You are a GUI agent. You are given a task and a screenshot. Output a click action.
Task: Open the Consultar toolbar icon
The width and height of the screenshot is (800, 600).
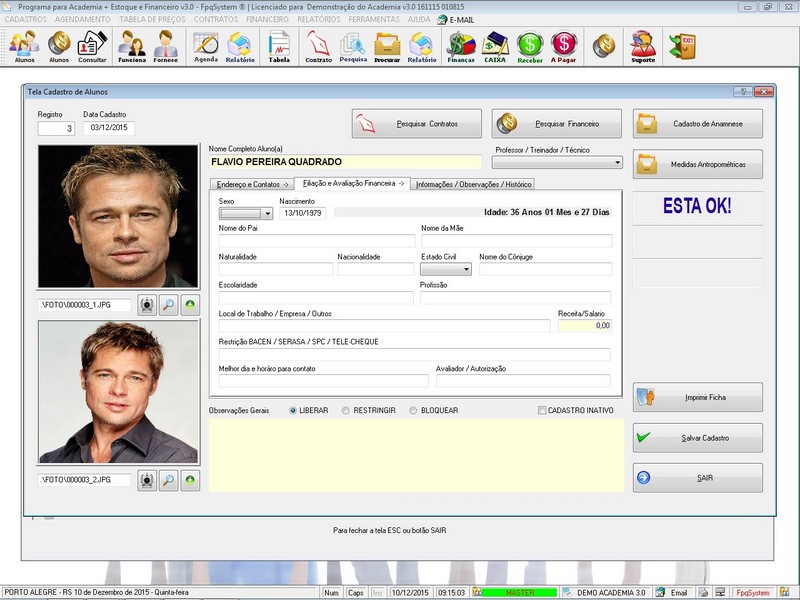tap(92, 46)
